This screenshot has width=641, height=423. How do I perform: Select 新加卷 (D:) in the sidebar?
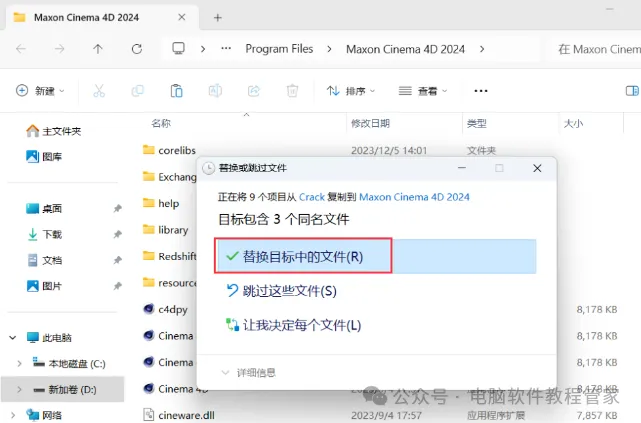(x=65, y=389)
